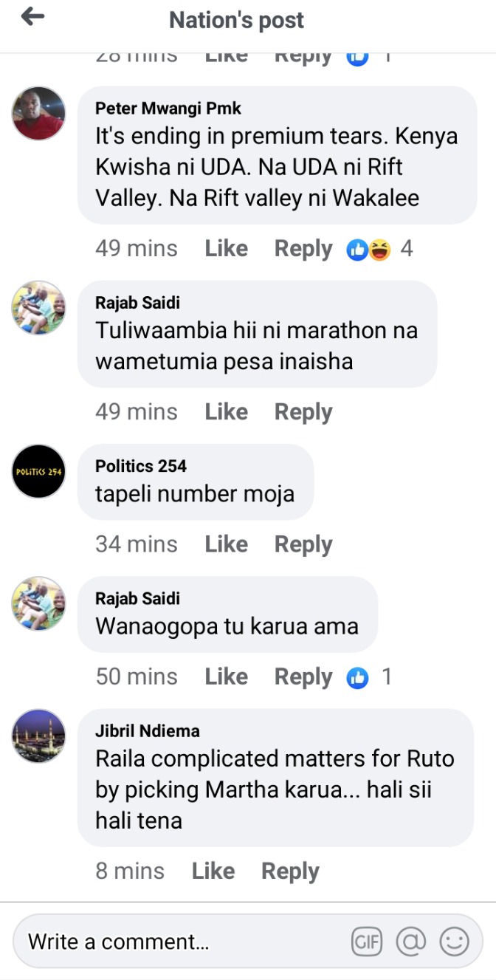Like Peter Mwangi Pmk's comment
Screen dimensions: 496x980
(x=226, y=249)
